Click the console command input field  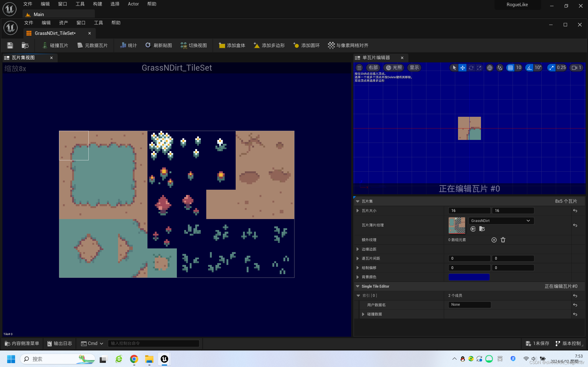(x=154, y=343)
